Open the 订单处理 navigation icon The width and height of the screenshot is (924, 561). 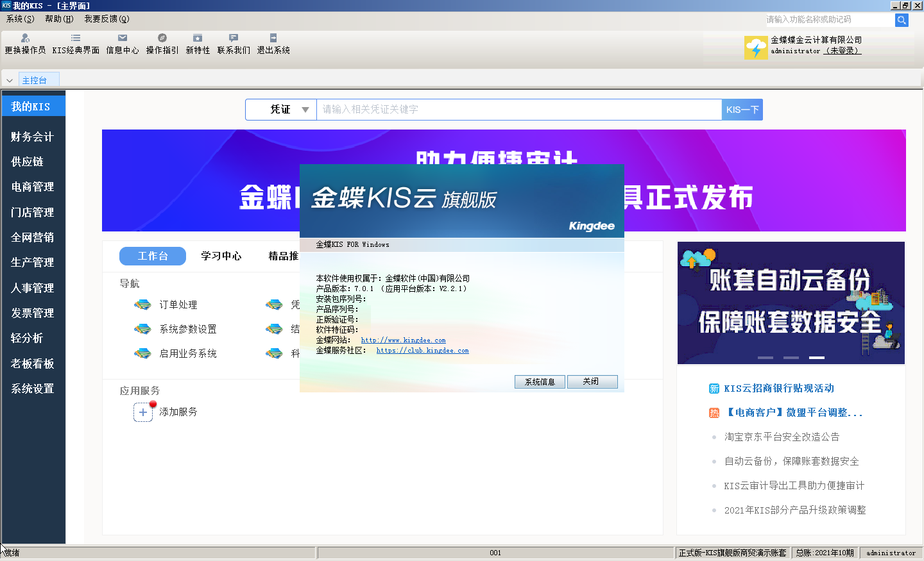[142, 305]
